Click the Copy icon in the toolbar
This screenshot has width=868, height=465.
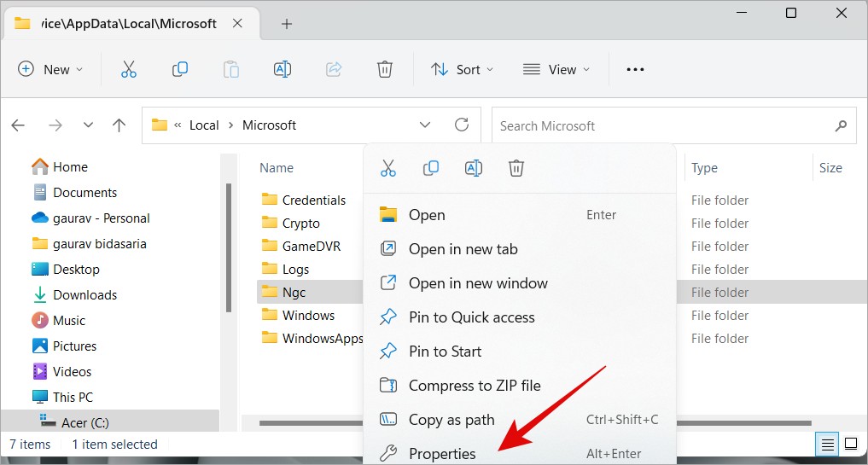(x=180, y=70)
